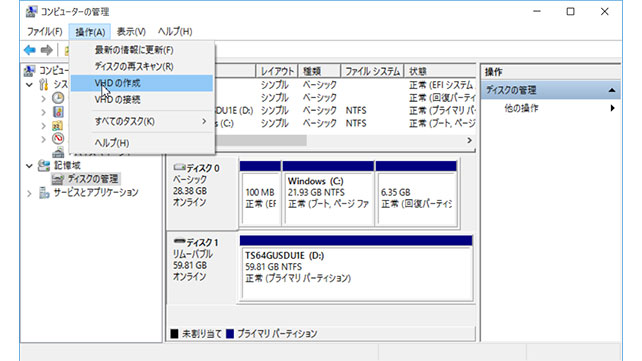The image size is (642, 361).
Task: Select VHD の作成 menu entry
Action: (142, 83)
